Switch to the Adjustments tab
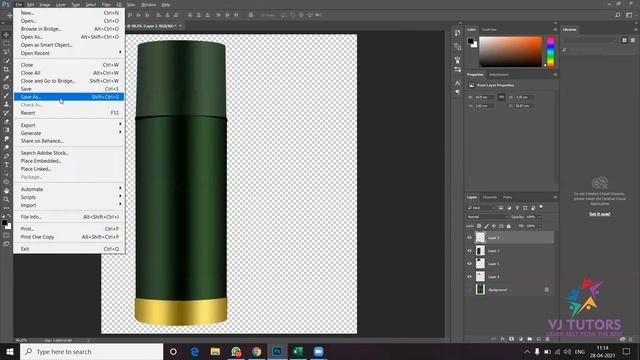The image size is (640, 360). tap(499, 75)
